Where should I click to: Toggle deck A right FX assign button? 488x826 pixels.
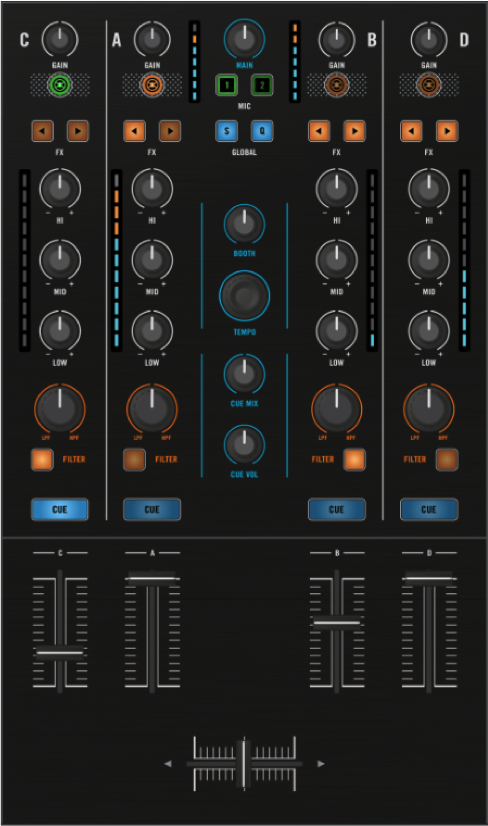tap(170, 131)
